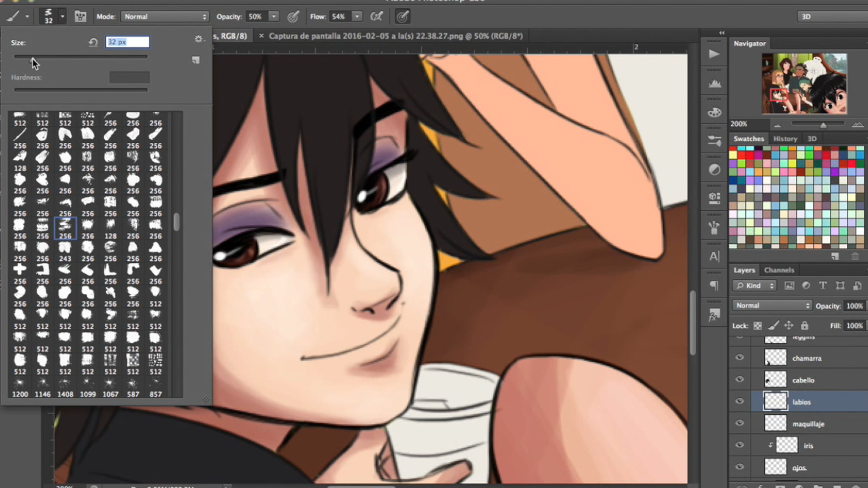The image size is (868, 488).
Task: Open the brush panel toggle icon
Action: pyautogui.click(x=80, y=17)
